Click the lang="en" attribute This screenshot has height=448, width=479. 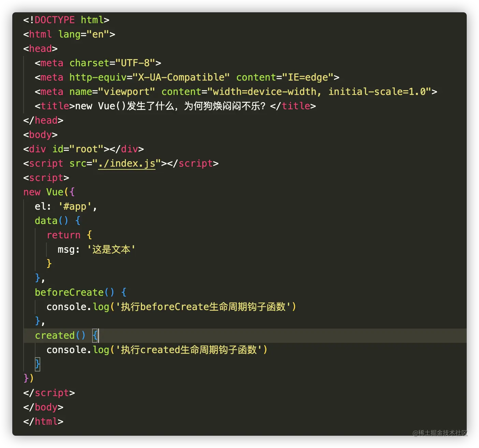pos(84,34)
